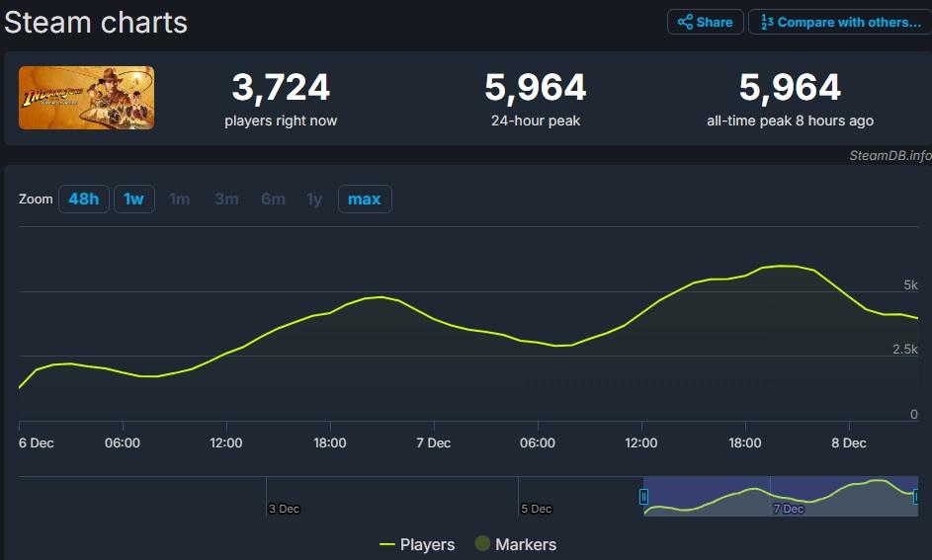The width and height of the screenshot is (932, 560).
Task: Select the 1w zoom range
Action: click(133, 200)
